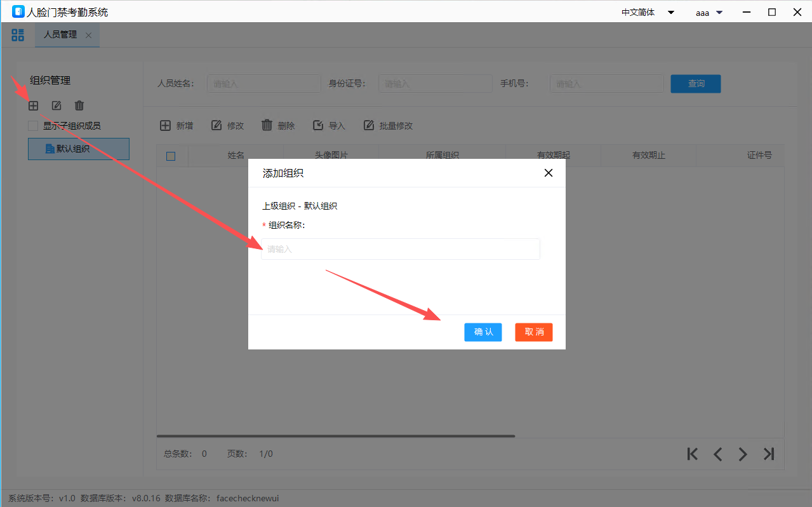The height and width of the screenshot is (507, 812).
Task: Go to the next page arrow
Action: coord(743,454)
